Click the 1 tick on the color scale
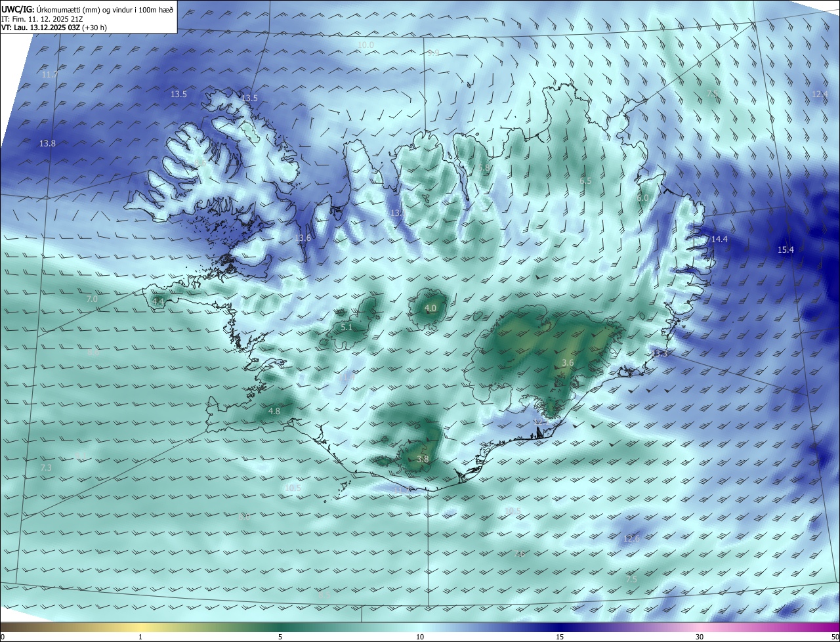840x642 pixels. [x=140, y=637]
